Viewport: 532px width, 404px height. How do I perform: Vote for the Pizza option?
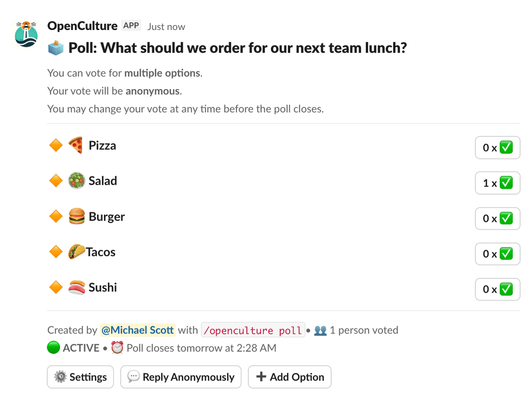tap(498, 147)
